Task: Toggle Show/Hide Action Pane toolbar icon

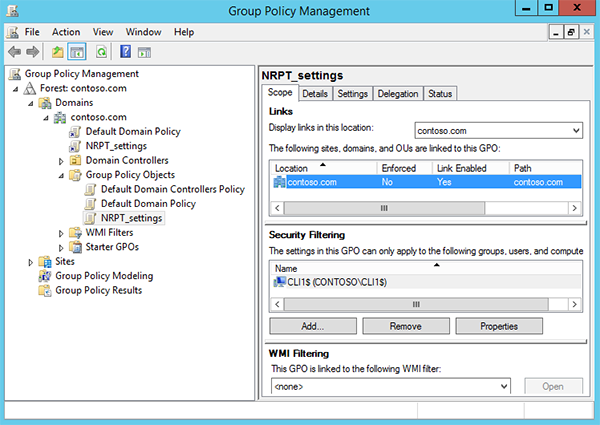Action: click(145, 52)
